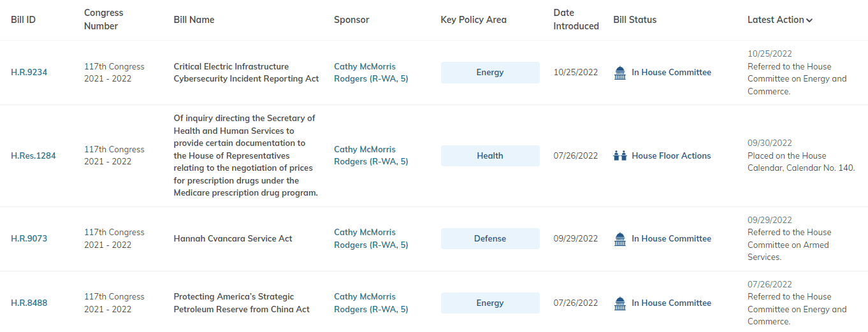868x332 pixels.
Task: Select the Health policy area tag
Action: click(490, 155)
